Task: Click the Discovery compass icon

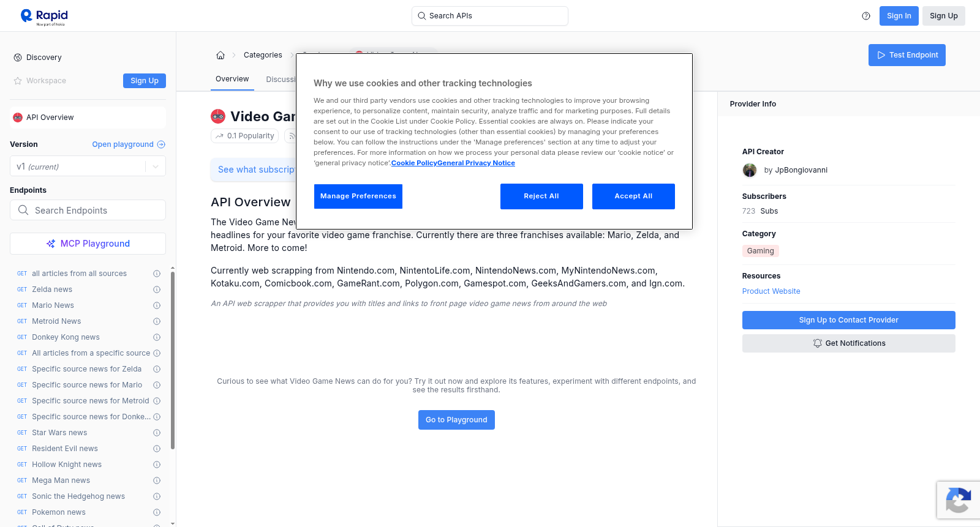Action: (x=18, y=58)
